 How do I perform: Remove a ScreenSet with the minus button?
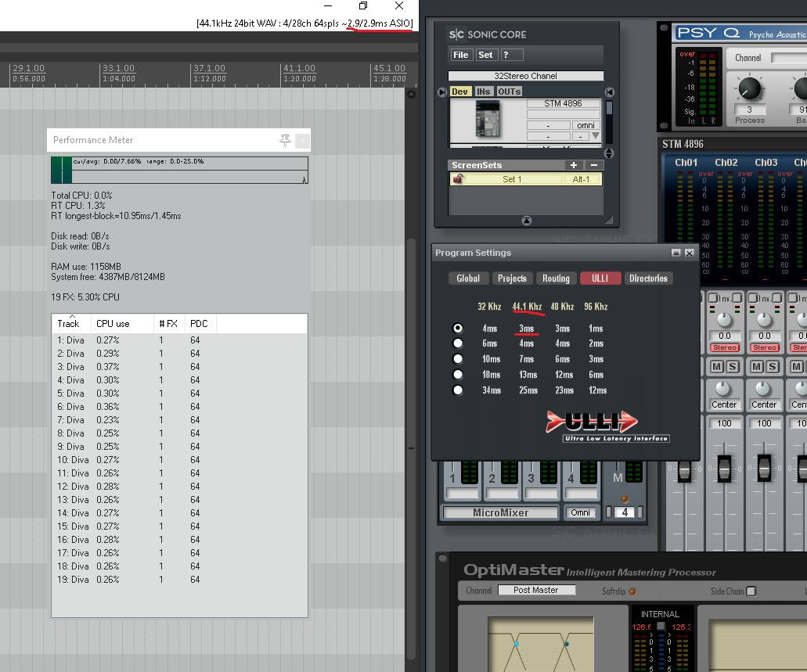click(x=594, y=164)
